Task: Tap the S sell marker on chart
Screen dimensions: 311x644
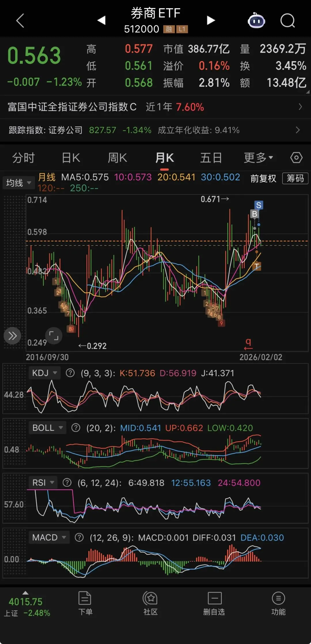Action: pos(259,205)
